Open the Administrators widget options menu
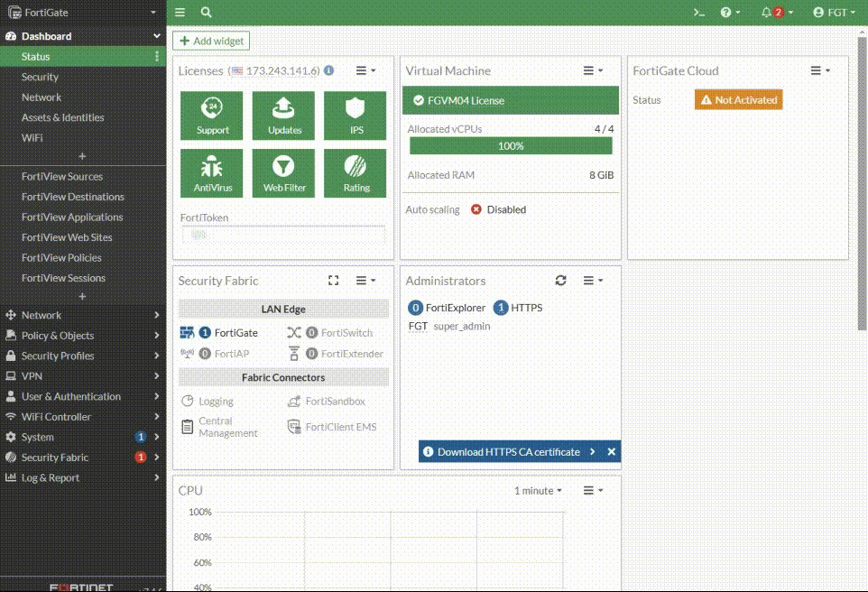 593,281
